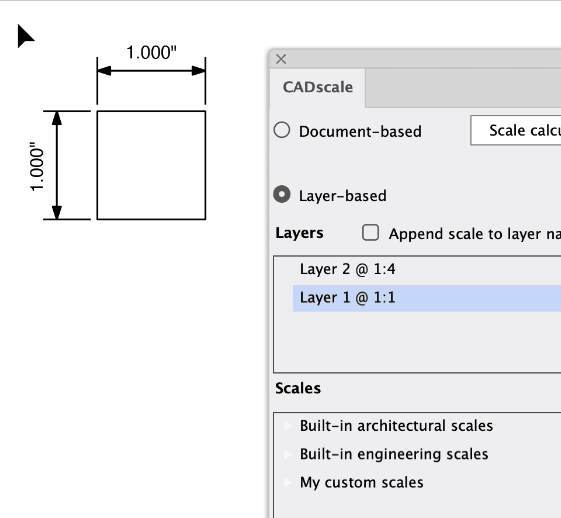Select Layer 2 @ 1:4 row
The image size is (561, 518).
427,269
